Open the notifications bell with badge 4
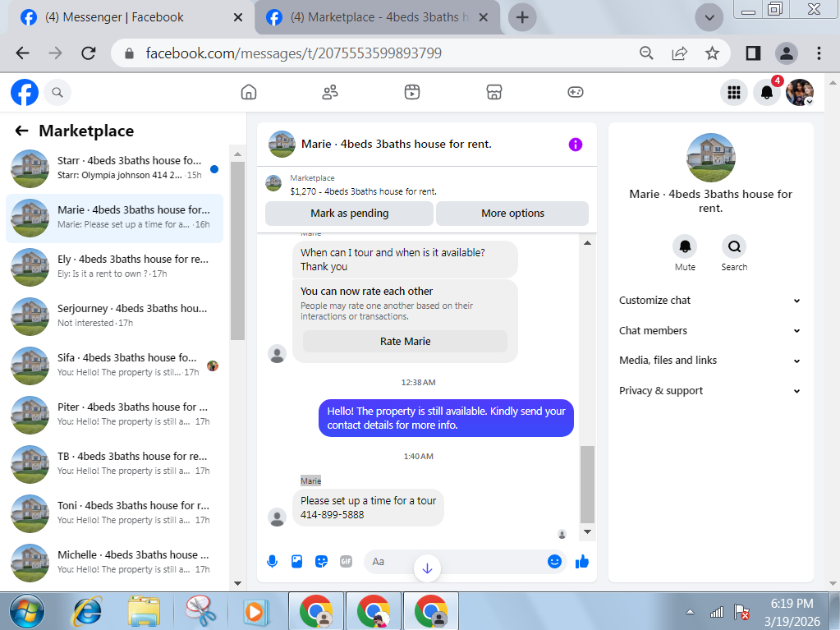The width and height of the screenshot is (840, 630). coord(767,92)
